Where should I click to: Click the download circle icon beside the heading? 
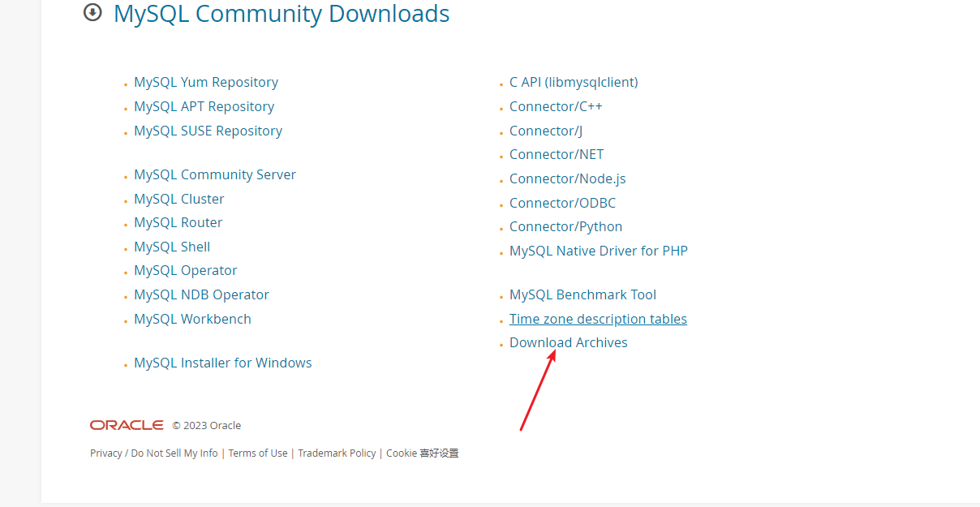click(92, 12)
